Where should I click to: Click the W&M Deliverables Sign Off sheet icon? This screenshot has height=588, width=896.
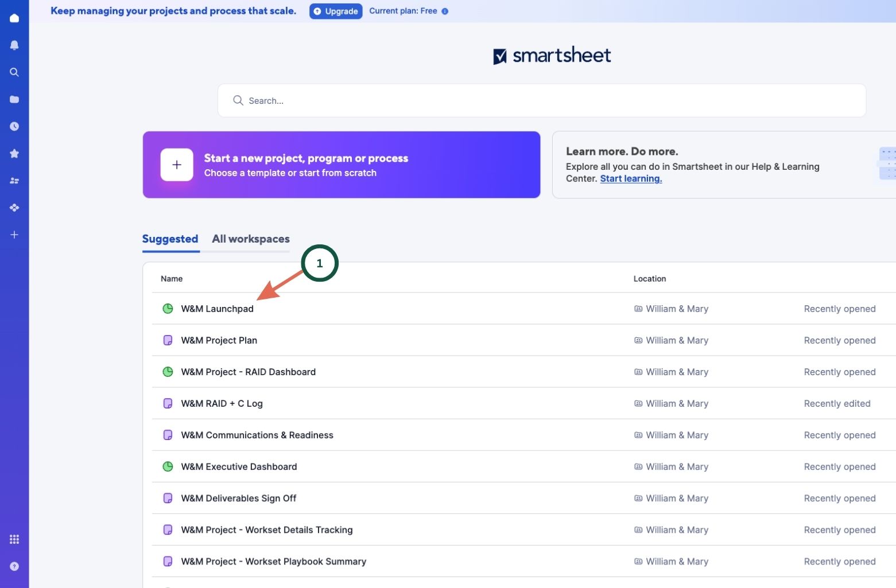tap(168, 498)
